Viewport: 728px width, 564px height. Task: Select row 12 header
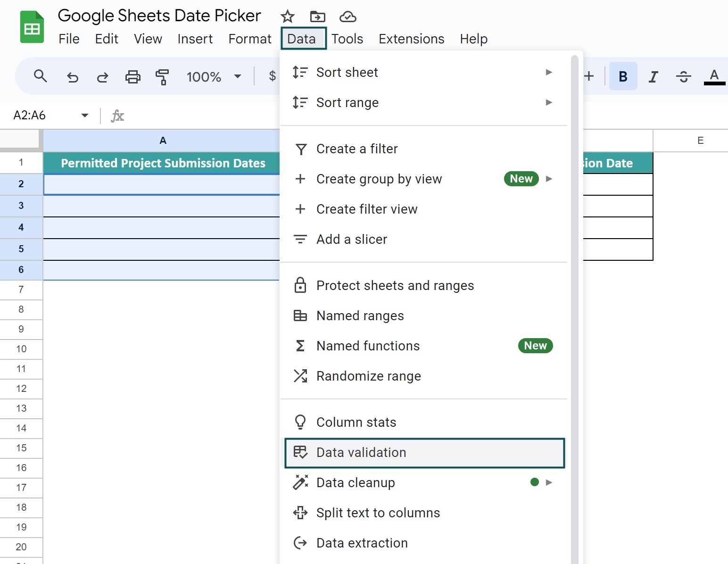coord(21,389)
